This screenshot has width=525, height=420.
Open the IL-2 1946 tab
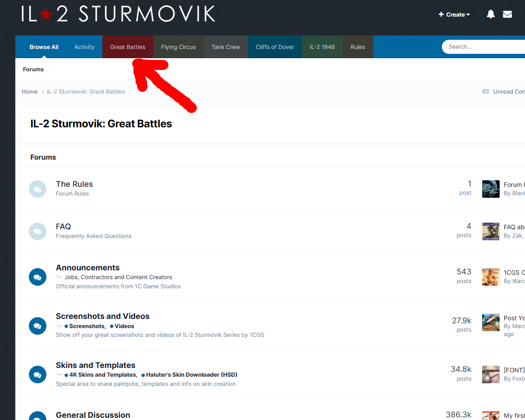(x=322, y=47)
